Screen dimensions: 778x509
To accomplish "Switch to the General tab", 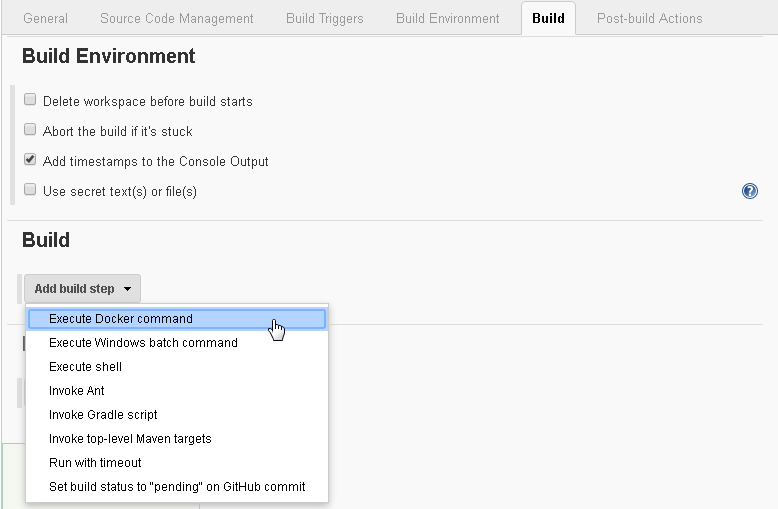I will [x=45, y=18].
